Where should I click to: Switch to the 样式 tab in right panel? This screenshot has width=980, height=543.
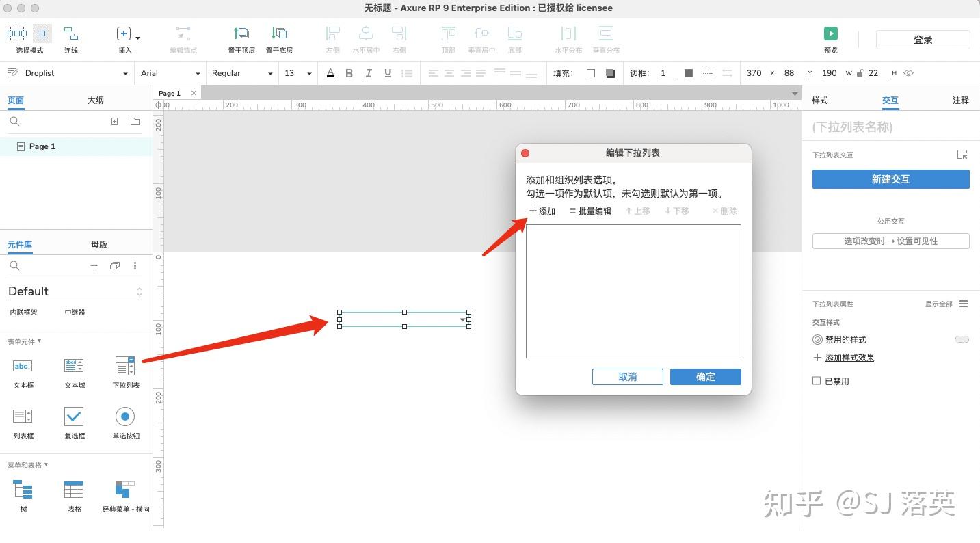(819, 100)
